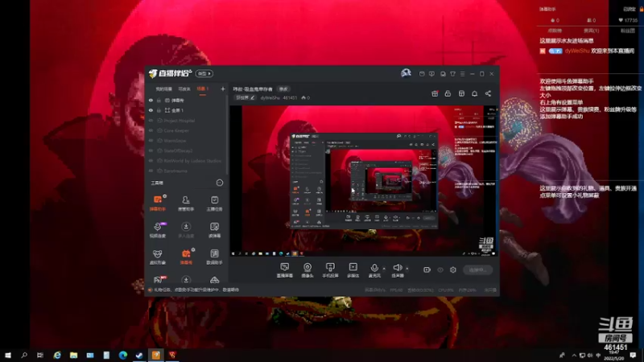644x362 pixels.
Task: Click the start streaming button
Action: 477,270
